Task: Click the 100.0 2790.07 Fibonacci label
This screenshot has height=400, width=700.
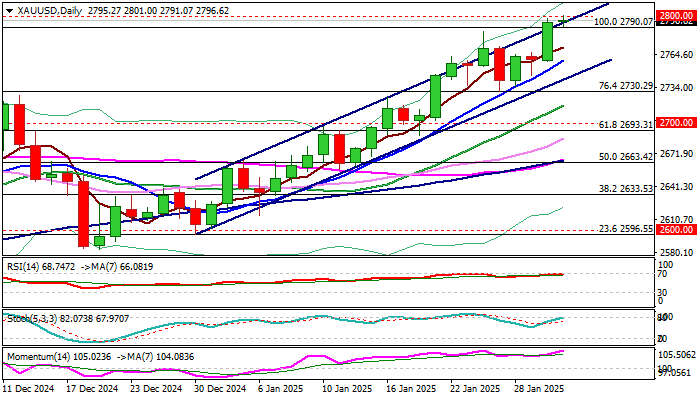Action: pyautogui.click(x=624, y=21)
